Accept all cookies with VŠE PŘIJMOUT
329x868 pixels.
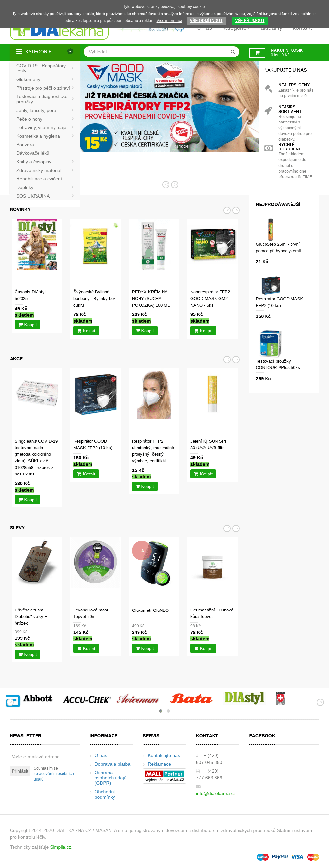pos(249,20)
